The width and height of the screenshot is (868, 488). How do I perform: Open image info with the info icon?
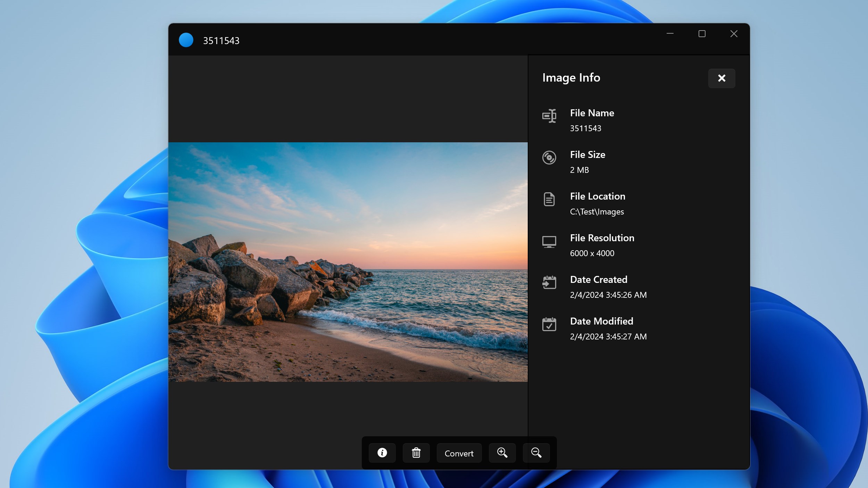click(382, 453)
